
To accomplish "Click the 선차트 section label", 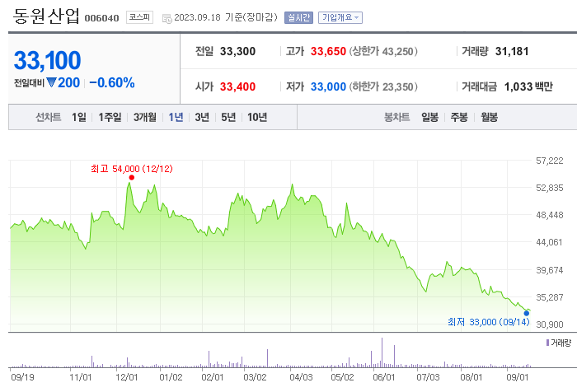I will click(48, 117).
